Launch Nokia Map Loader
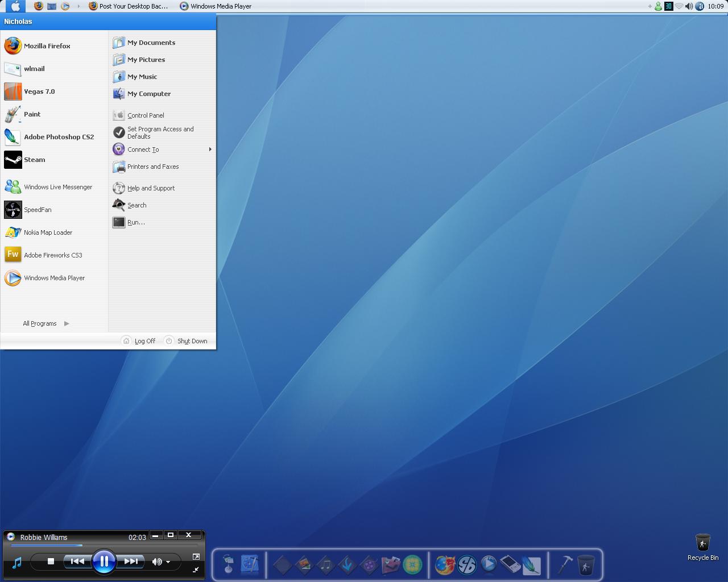Screen dimensions: 728x582 54,232
